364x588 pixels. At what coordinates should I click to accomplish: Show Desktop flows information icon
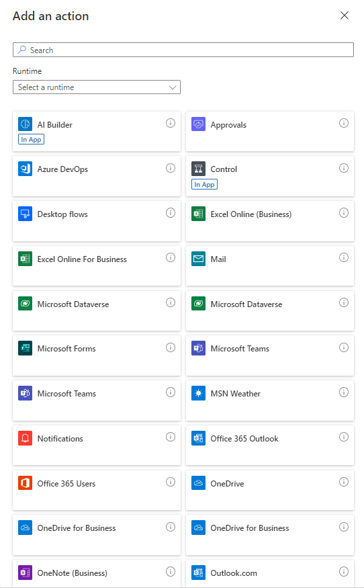coord(171,212)
